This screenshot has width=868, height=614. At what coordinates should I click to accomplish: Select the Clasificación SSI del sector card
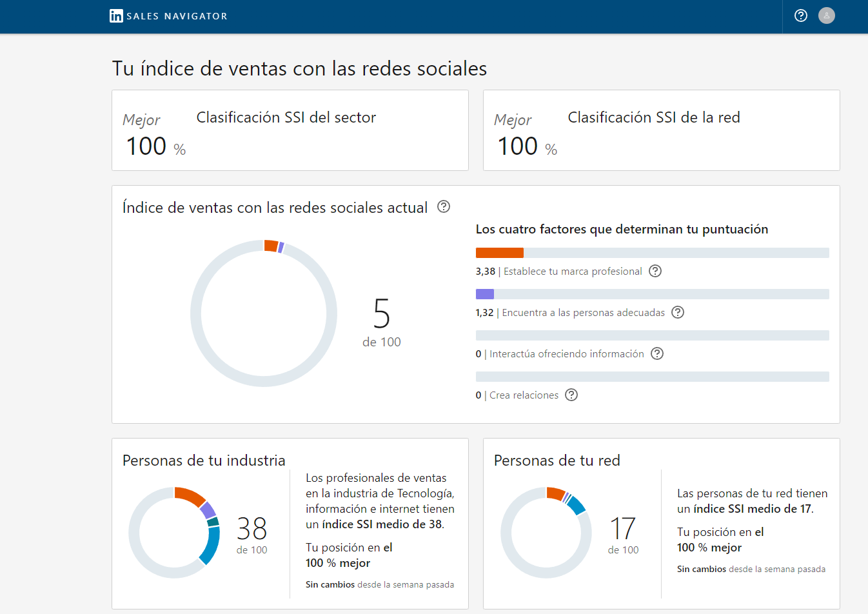[290, 130]
